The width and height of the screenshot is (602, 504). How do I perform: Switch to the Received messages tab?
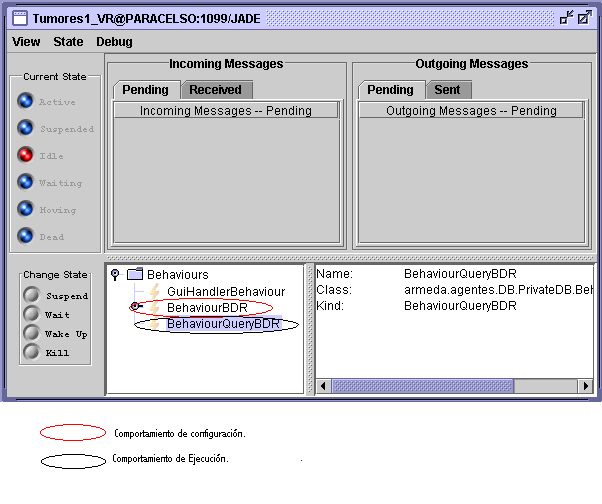[x=215, y=90]
